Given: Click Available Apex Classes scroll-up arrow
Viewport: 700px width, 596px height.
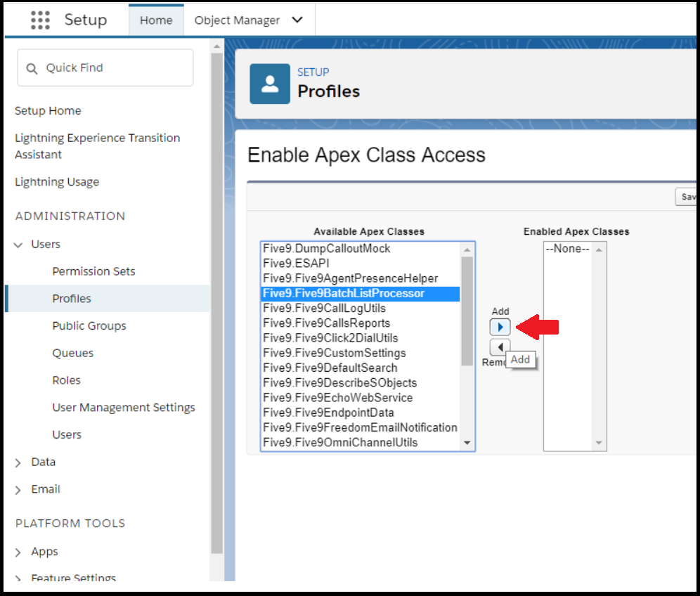Looking at the screenshot, I should coord(467,250).
